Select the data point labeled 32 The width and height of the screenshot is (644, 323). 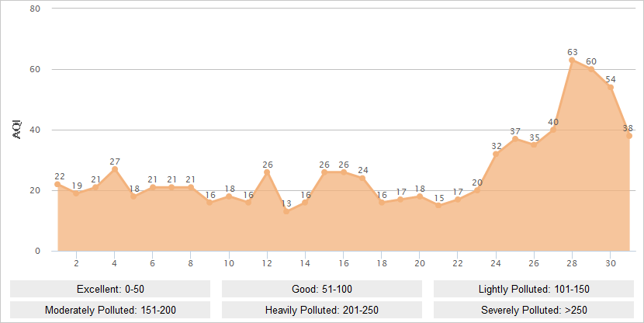pyautogui.click(x=496, y=154)
